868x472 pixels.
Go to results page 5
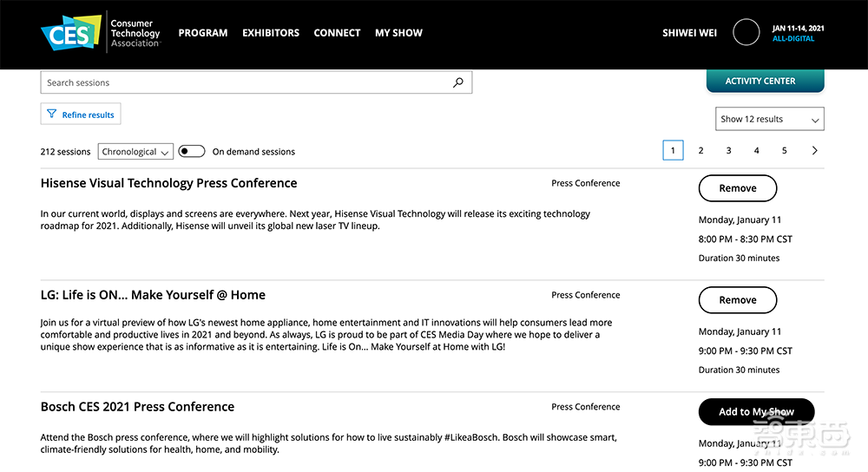[784, 151]
